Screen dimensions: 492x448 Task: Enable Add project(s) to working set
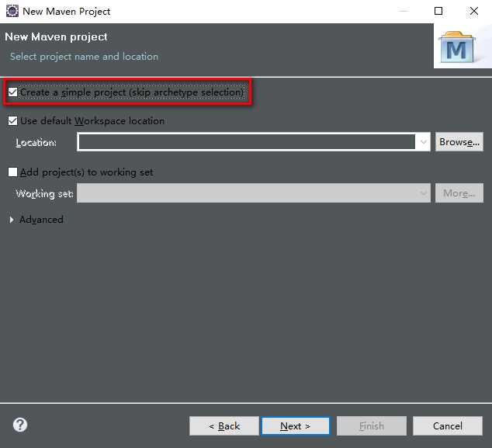(13, 172)
